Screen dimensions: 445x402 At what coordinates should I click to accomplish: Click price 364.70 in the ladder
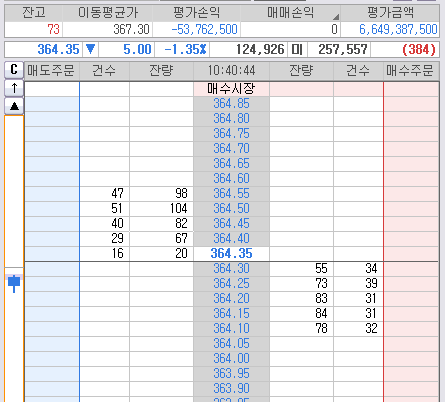coord(231,149)
